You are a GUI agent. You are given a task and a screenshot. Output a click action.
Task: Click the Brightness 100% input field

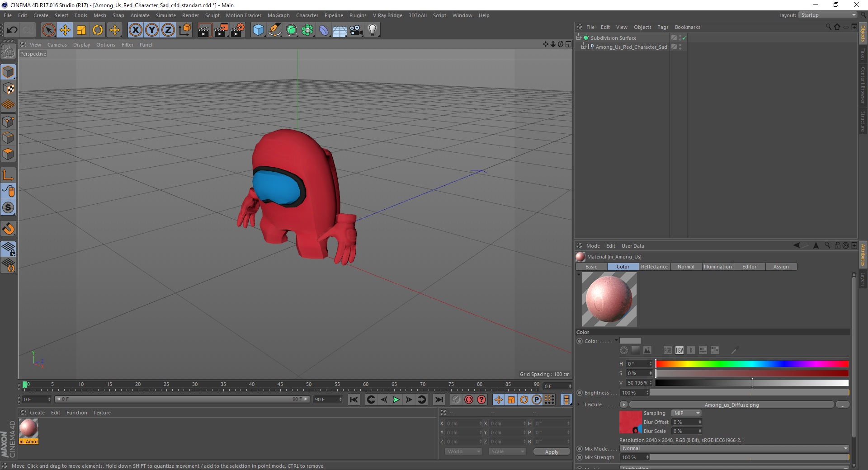635,393
